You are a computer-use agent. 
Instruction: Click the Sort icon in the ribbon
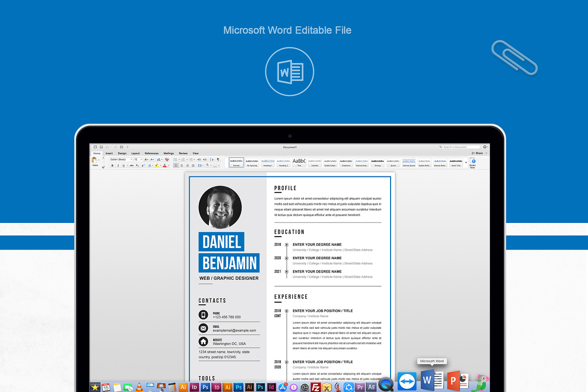click(x=212, y=159)
